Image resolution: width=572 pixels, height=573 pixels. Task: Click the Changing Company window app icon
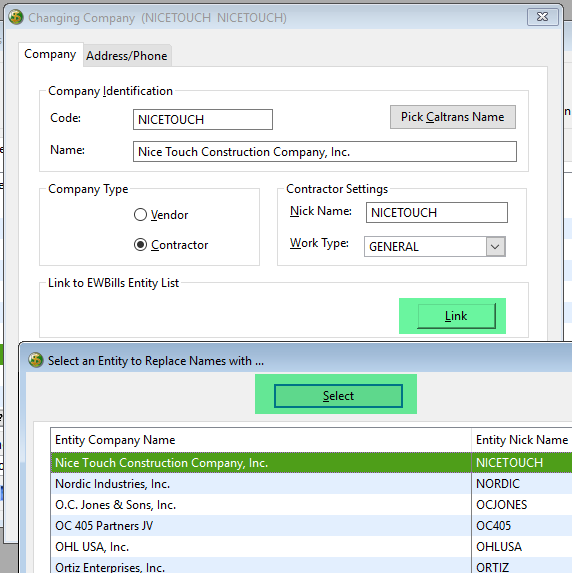16,17
